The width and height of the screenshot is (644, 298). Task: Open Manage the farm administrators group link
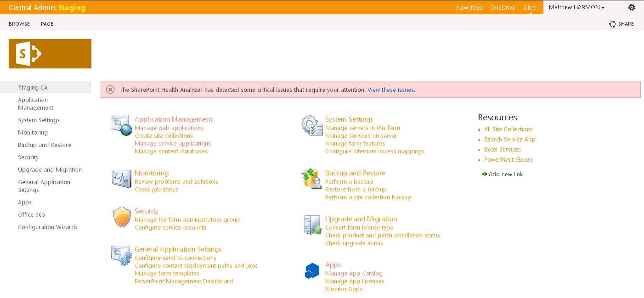[x=187, y=220]
